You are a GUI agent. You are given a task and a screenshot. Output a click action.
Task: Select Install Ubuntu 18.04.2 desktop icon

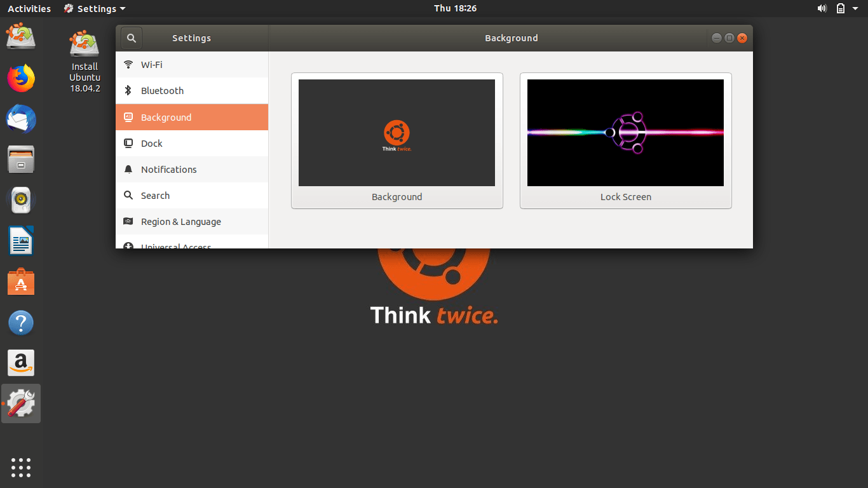tap(85, 62)
